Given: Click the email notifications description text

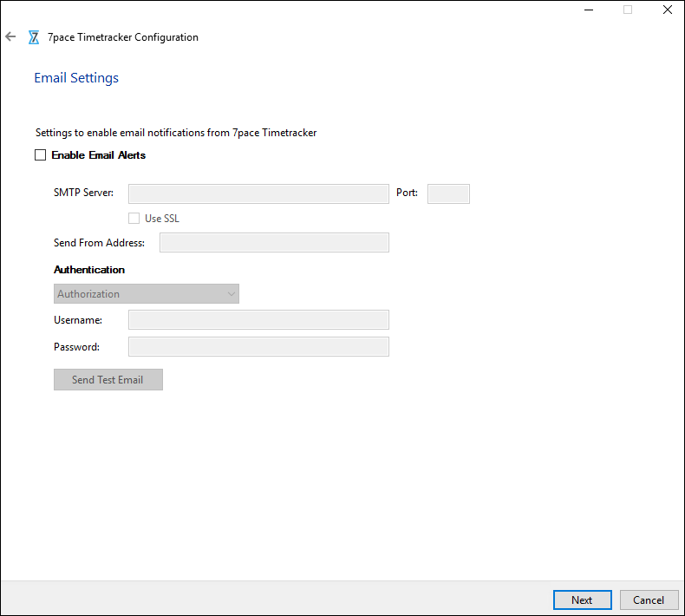Looking at the screenshot, I should [x=176, y=133].
